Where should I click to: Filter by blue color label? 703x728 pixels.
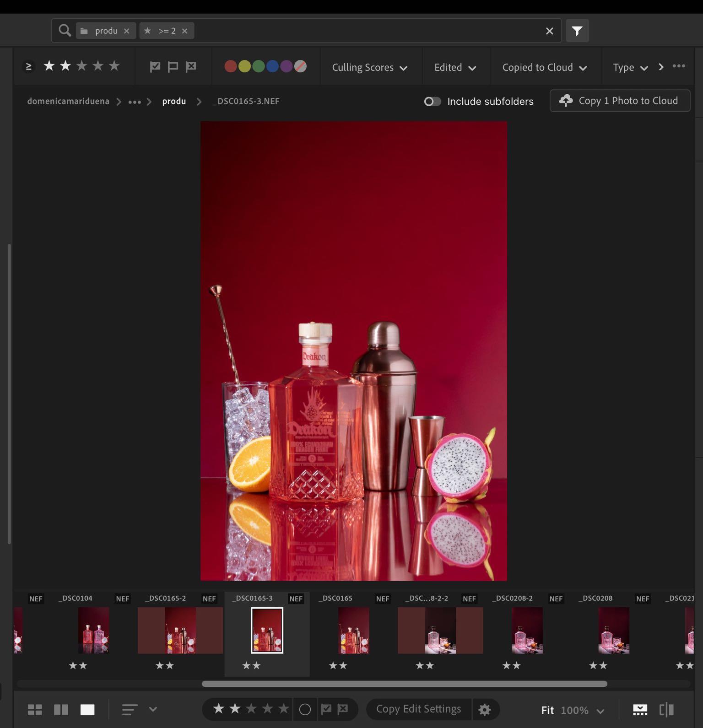tap(272, 66)
